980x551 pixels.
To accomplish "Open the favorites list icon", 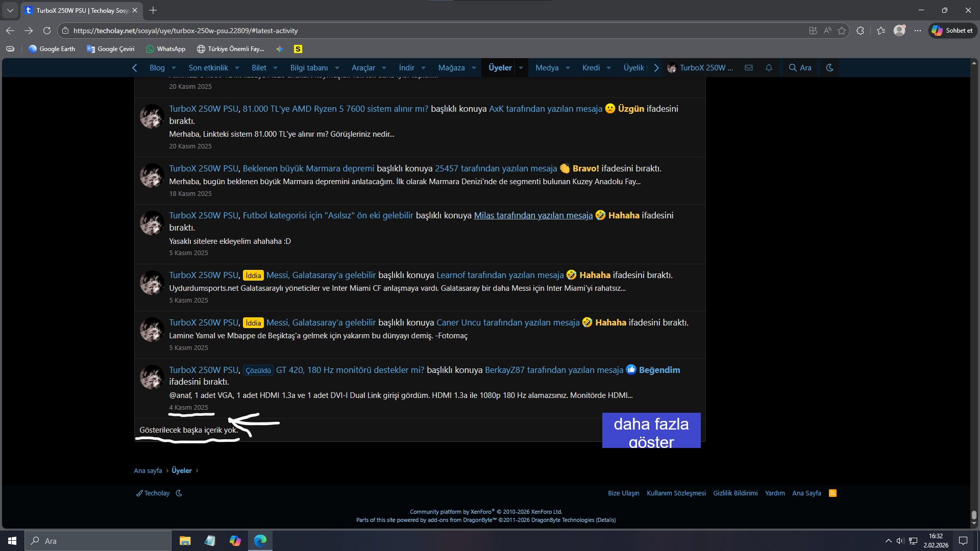I will click(x=881, y=31).
